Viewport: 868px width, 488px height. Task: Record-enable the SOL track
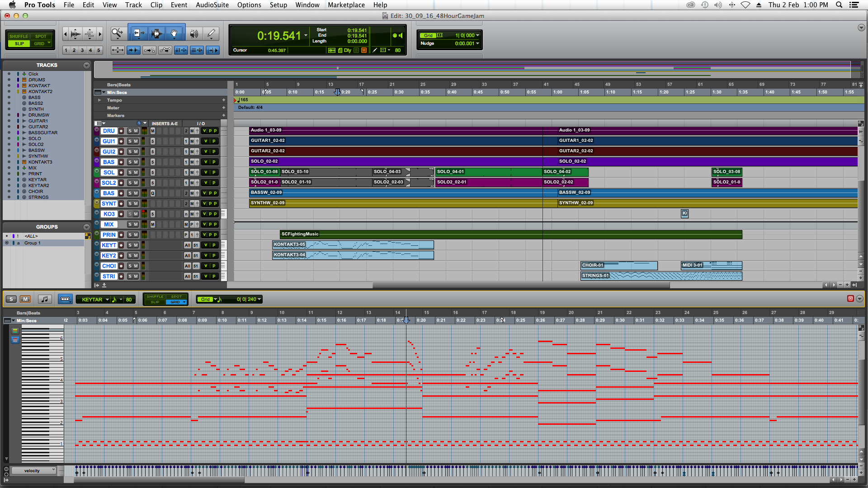click(121, 173)
